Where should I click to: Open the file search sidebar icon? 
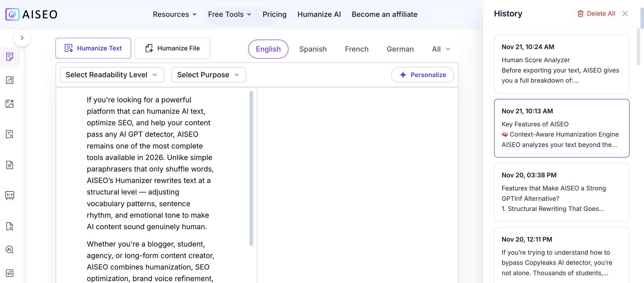click(x=10, y=226)
